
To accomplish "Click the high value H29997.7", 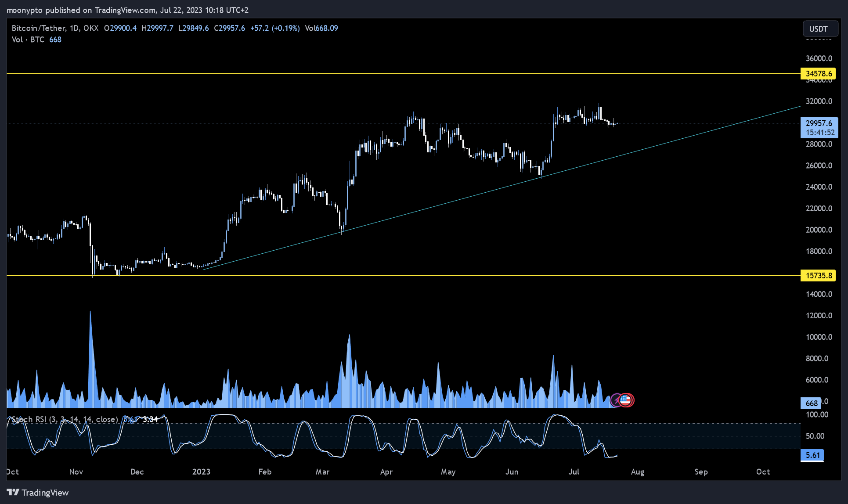I will [157, 28].
